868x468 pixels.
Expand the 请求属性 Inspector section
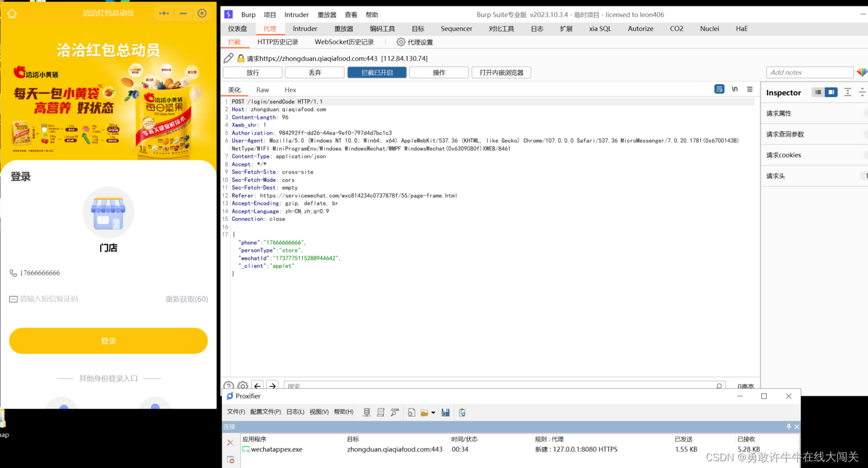click(814, 113)
